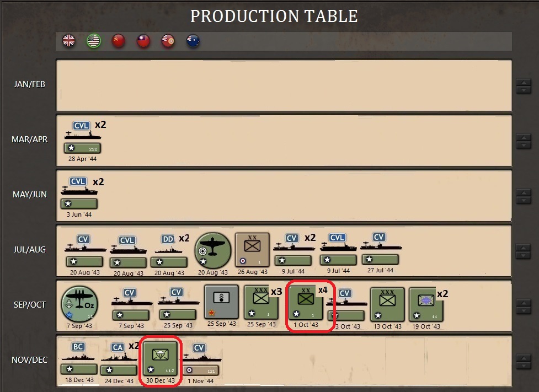Click up arrow for NOV/DEC row
Viewport: 539px width, 392px height.
(x=524, y=358)
